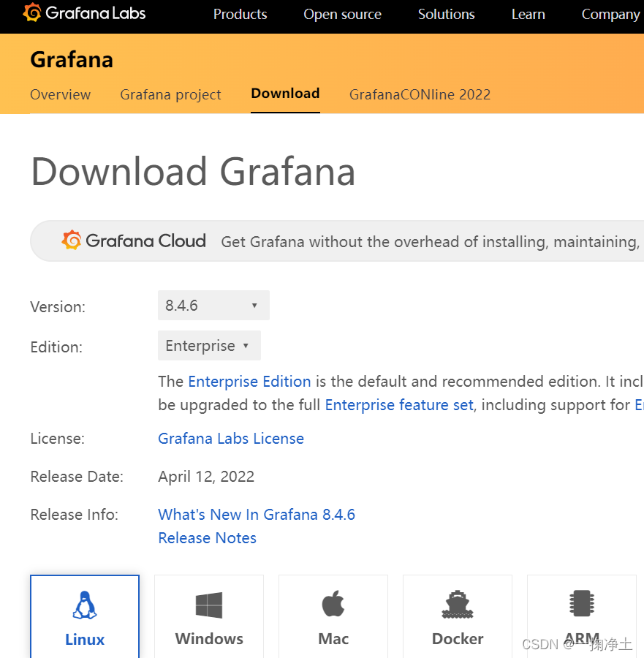This screenshot has width=644, height=658.
Task: Open the Enterprise feature set link
Action: 399,405
